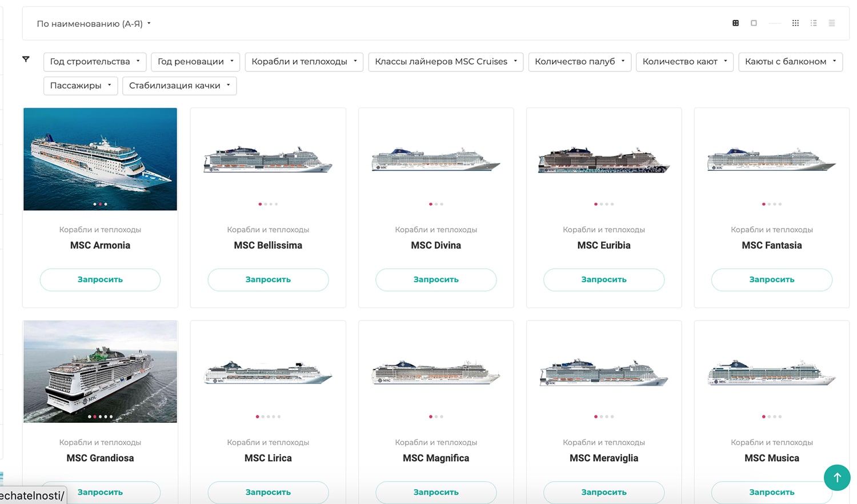Screen dimensions: 857x504
Task: Open the MSC Grandiosa title link
Action: 100,458
